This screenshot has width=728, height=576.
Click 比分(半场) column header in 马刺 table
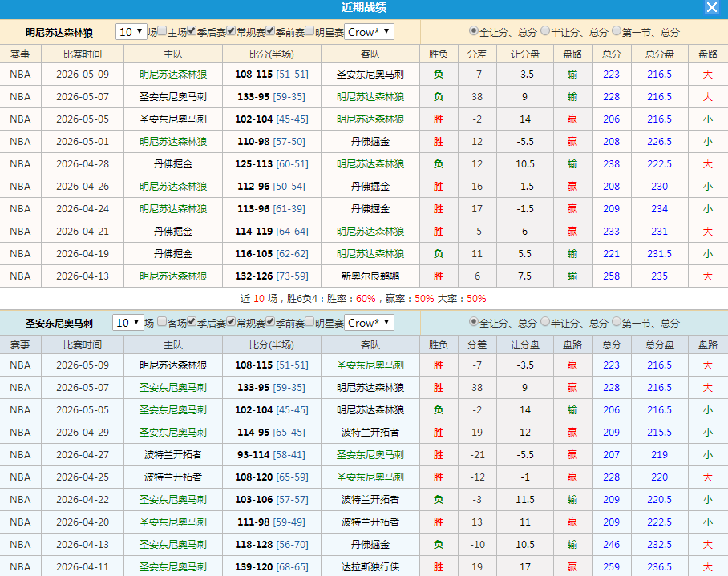click(x=272, y=345)
